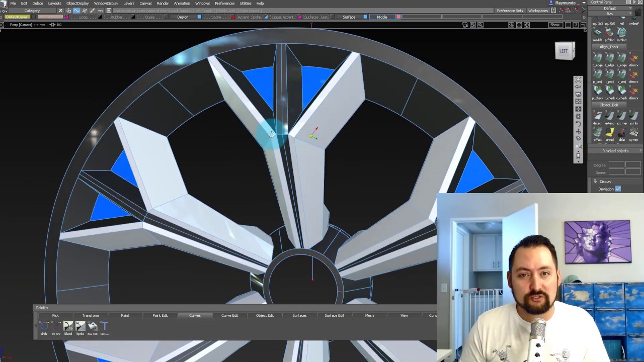
Task: Select the Middle layer button
Action: point(382,17)
